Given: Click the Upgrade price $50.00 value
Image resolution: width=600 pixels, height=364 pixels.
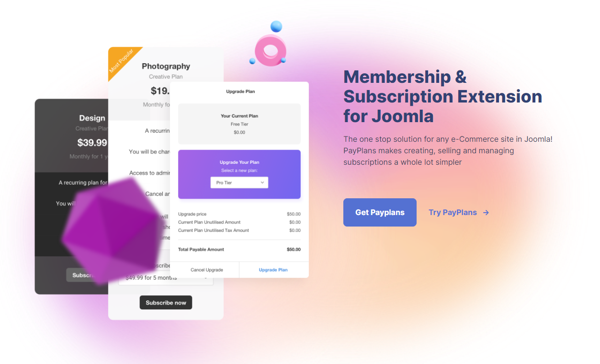Looking at the screenshot, I should pos(294,214).
